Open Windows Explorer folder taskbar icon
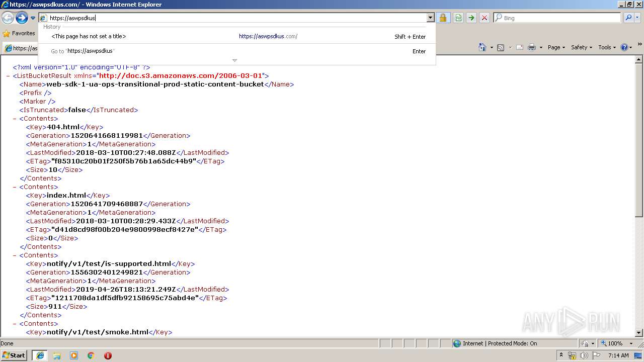Viewport: 644px width, 362px height. click(57, 355)
